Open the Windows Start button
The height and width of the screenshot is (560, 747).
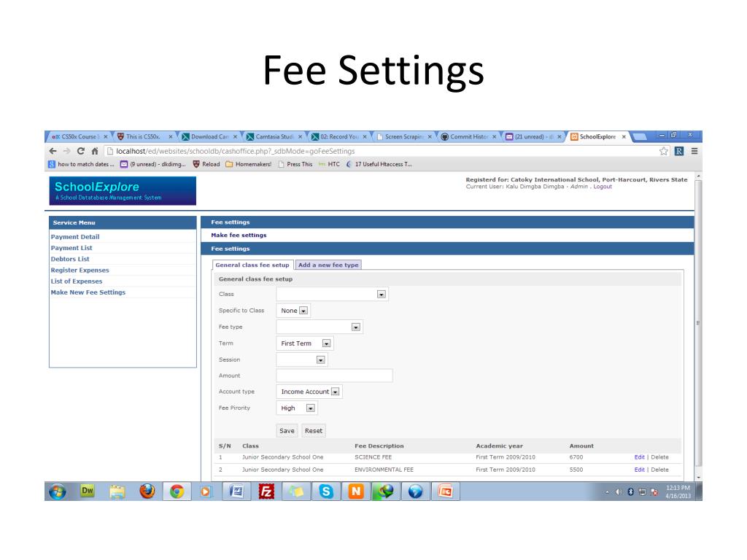pos(57,491)
